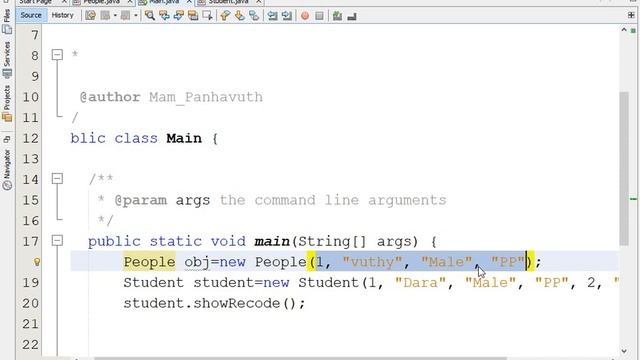Stop macro recording square icon
The width and height of the screenshot is (640, 360).
[x=319, y=16]
